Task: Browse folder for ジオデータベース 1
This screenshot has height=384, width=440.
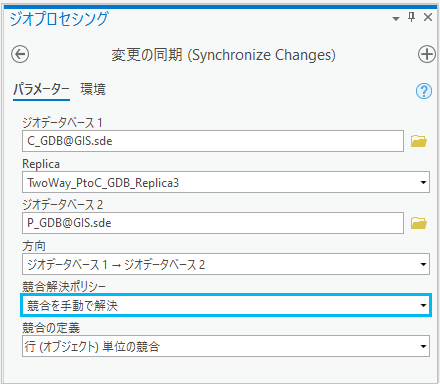Action: coord(419,141)
